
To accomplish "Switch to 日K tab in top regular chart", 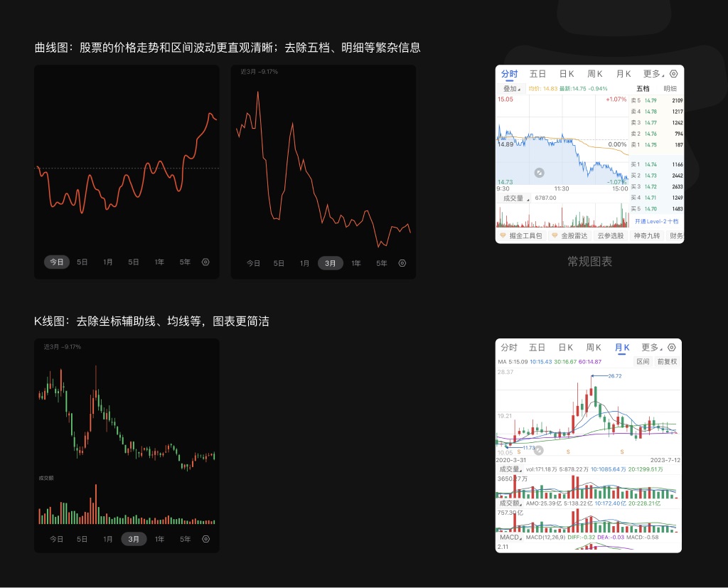I will coord(567,74).
